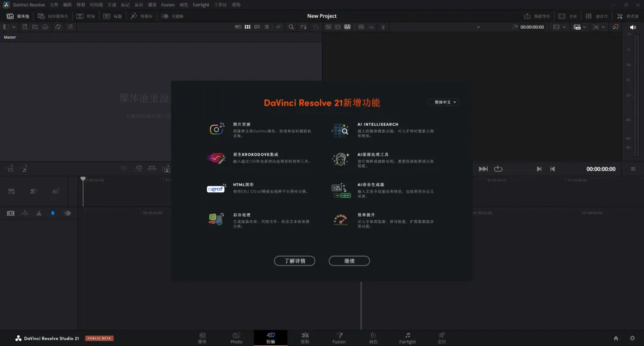The image size is (644, 346).
Task: Open the timeline name dropdown in viewer
Action: point(478,27)
